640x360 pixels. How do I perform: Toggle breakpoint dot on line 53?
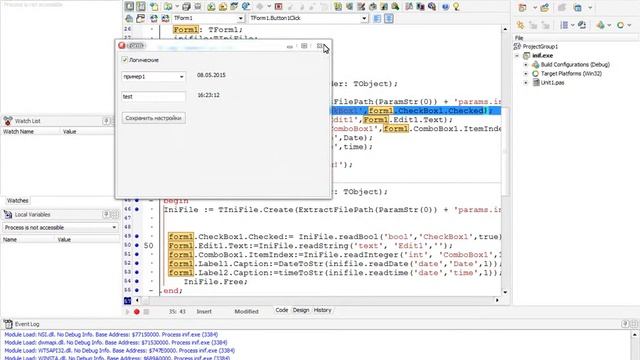click(137, 272)
